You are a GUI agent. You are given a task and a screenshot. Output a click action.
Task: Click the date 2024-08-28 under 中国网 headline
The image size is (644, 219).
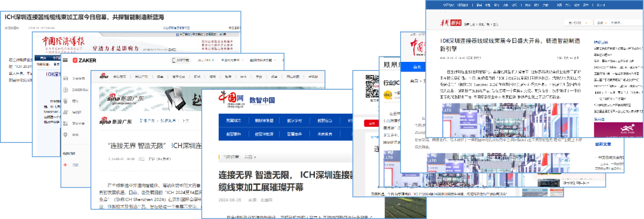(x=228, y=200)
